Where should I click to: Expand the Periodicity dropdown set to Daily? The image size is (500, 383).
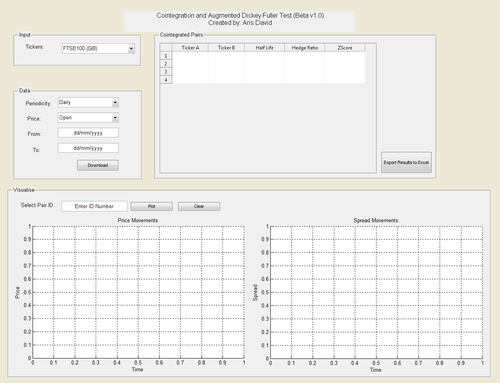[88, 103]
